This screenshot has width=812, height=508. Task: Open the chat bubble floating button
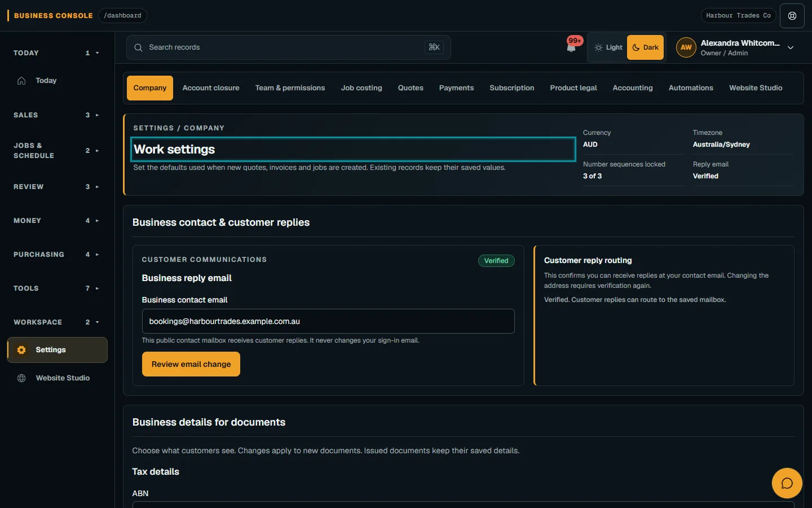[787, 483]
